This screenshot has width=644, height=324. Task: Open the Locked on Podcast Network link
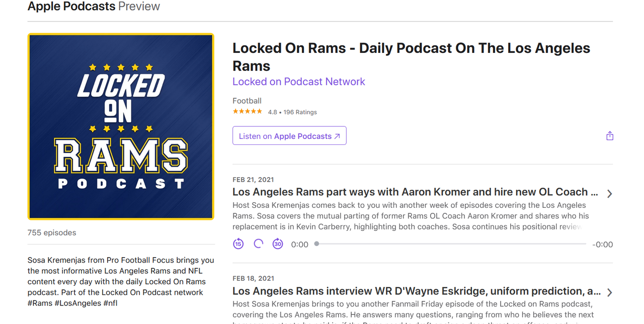point(299,82)
